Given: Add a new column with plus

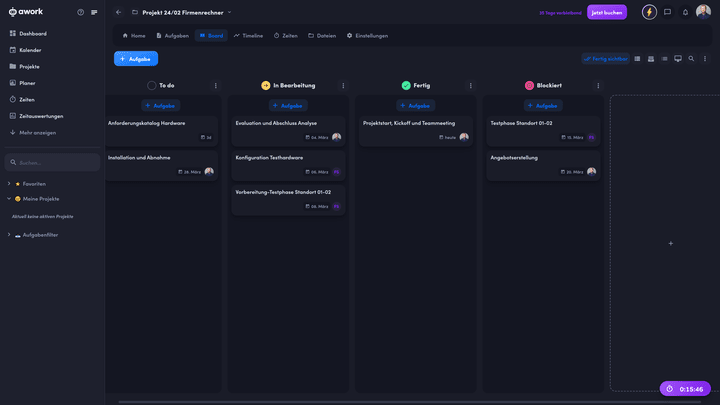Looking at the screenshot, I should [x=670, y=243].
